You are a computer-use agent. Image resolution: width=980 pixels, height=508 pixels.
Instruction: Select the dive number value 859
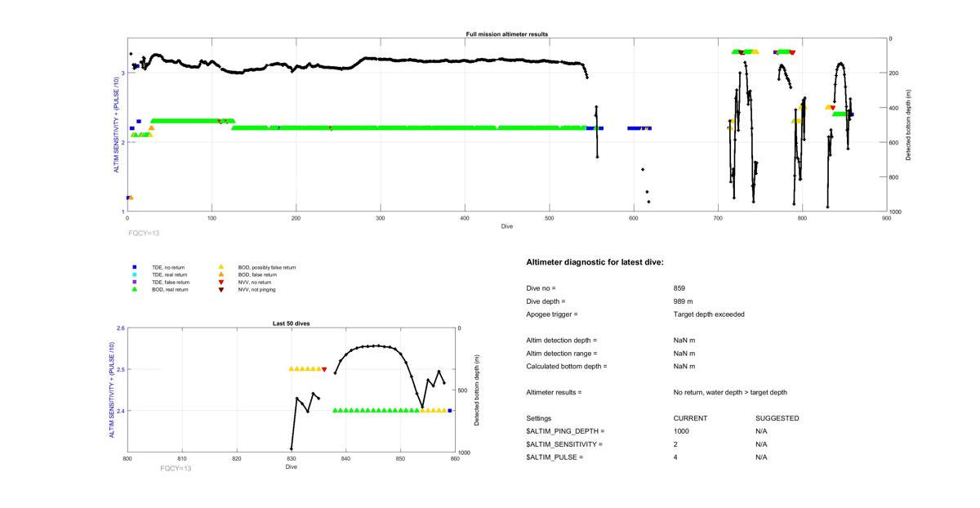[679, 288]
